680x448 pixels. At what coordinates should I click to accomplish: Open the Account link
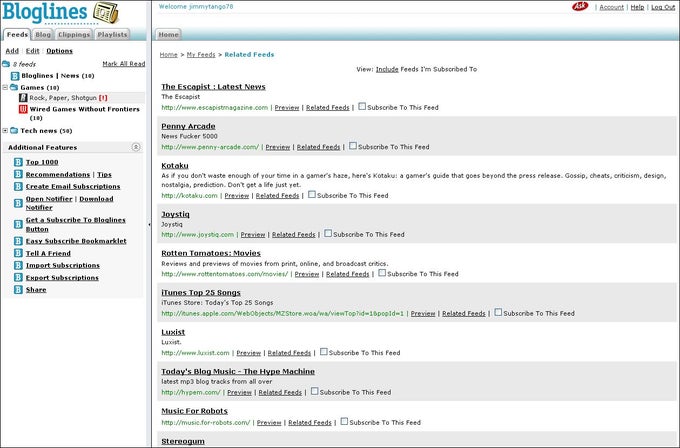coord(611,7)
